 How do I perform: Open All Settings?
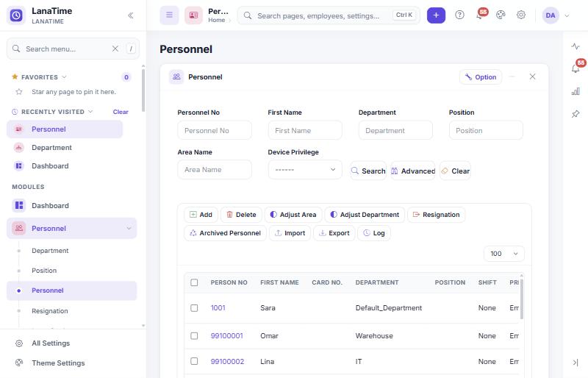pyautogui.click(x=51, y=343)
